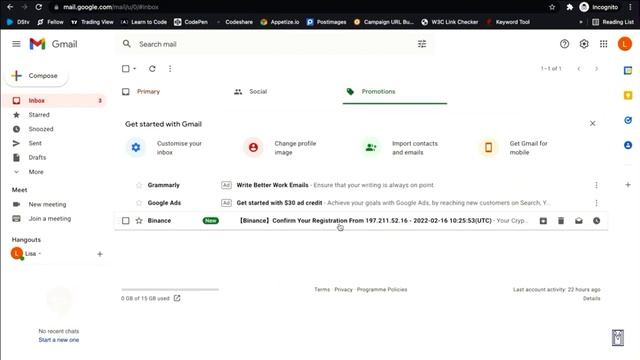Open the W3C Link Checker bookmark
Image resolution: width=640 pixels, height=360 pixels.
(449, 22)
